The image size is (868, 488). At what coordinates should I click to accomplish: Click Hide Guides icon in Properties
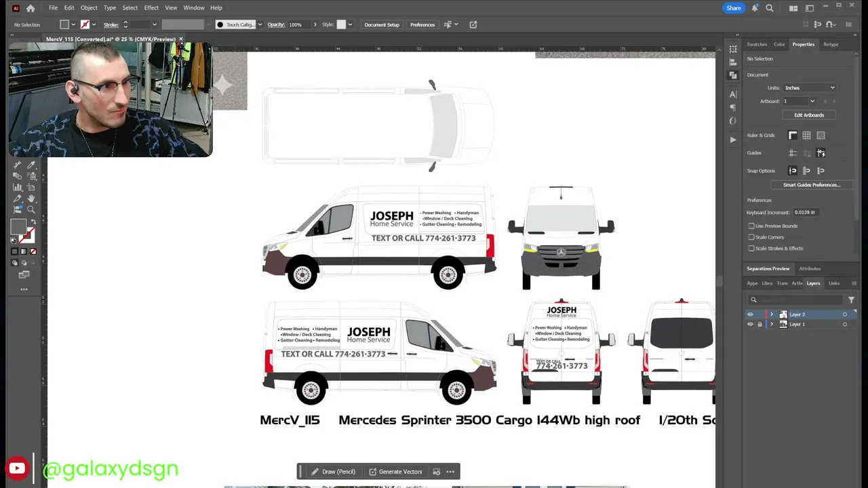pos(793,153)
